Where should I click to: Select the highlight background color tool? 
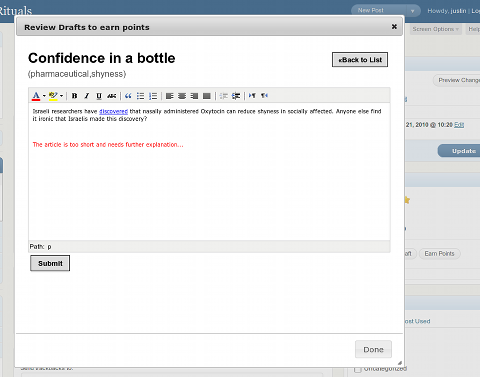[53, 96]
